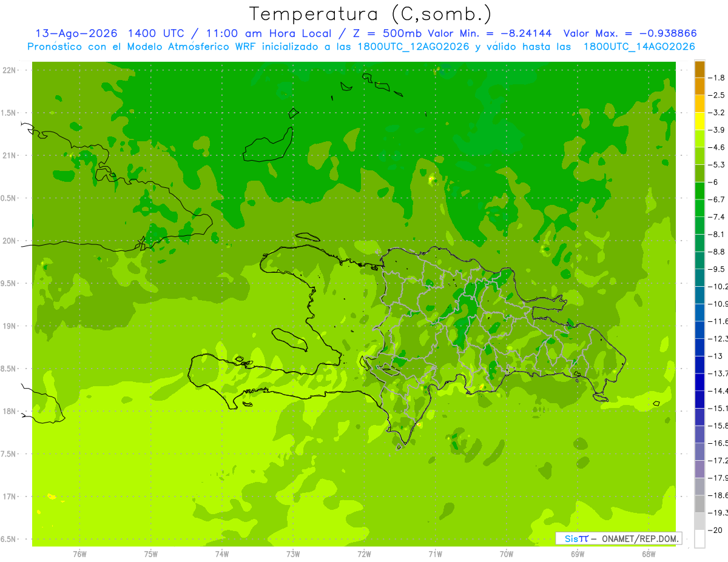This screenshot has height=562, width=728.
Task: Select the '1800UTC_14AGO2026' valid-until text
Action: tap(639, 46)
